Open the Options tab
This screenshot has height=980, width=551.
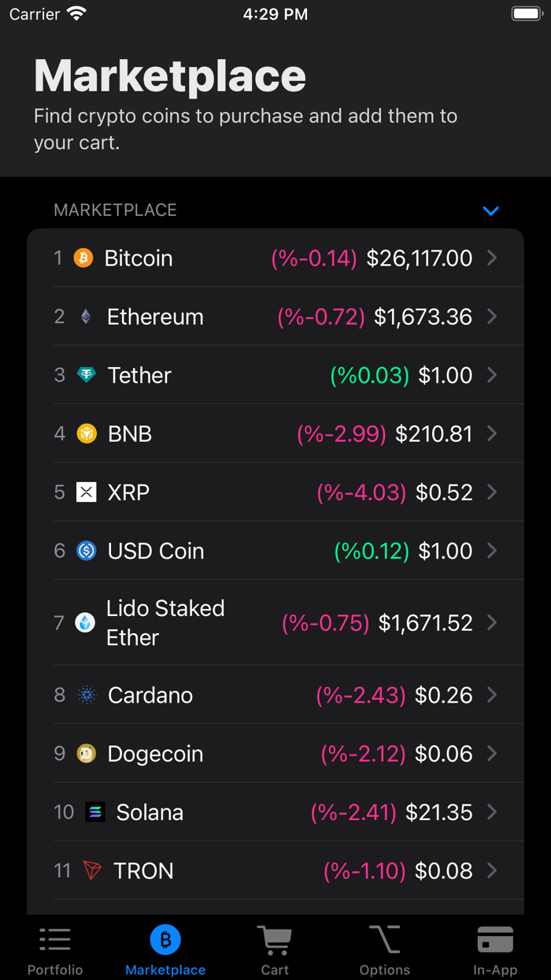click(385, 948)
